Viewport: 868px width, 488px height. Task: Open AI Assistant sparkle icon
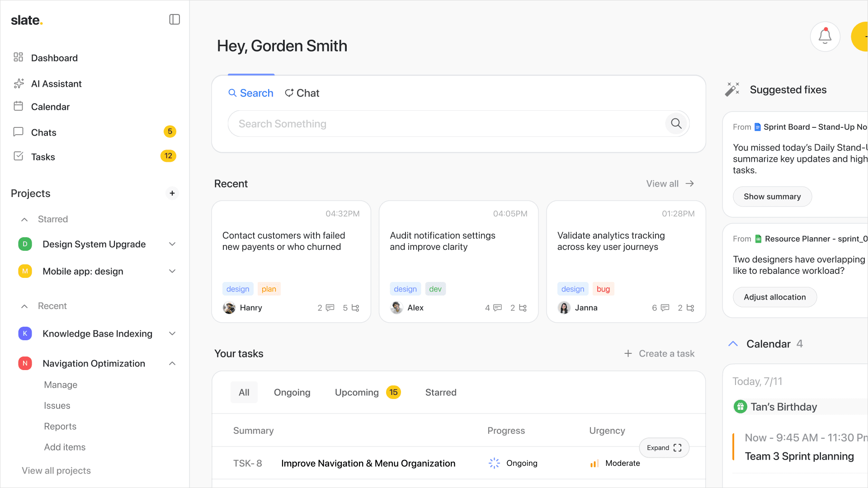pyautogui.click(x=19, y=84)
